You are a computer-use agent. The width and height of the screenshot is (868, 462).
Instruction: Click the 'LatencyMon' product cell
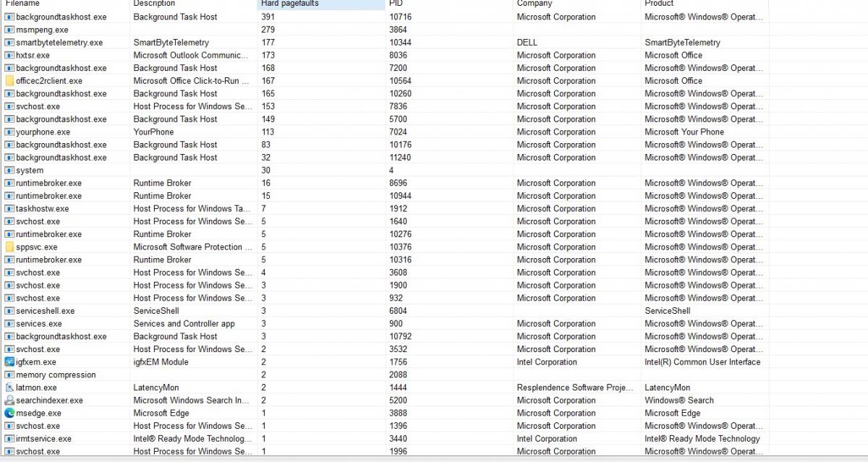pyautogui.click(x=668, y=388)
